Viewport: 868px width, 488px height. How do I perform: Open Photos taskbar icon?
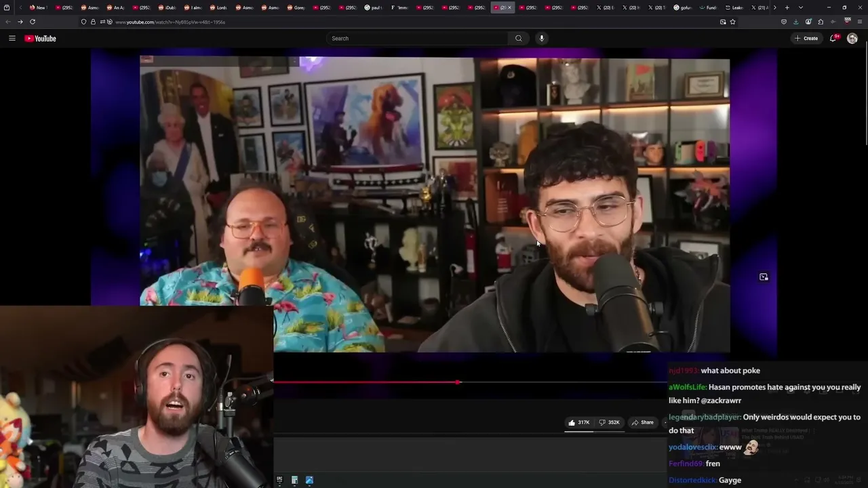309,480
